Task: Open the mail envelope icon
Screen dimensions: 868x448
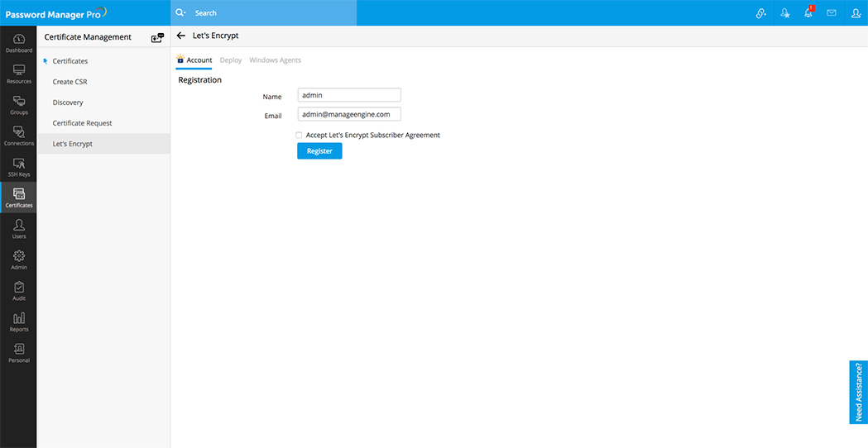Action: click(832, 12)
